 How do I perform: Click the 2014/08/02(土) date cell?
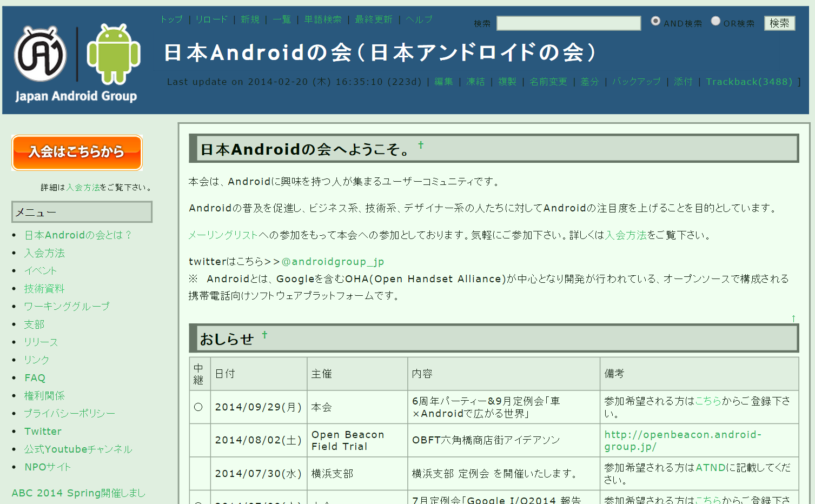259,440
